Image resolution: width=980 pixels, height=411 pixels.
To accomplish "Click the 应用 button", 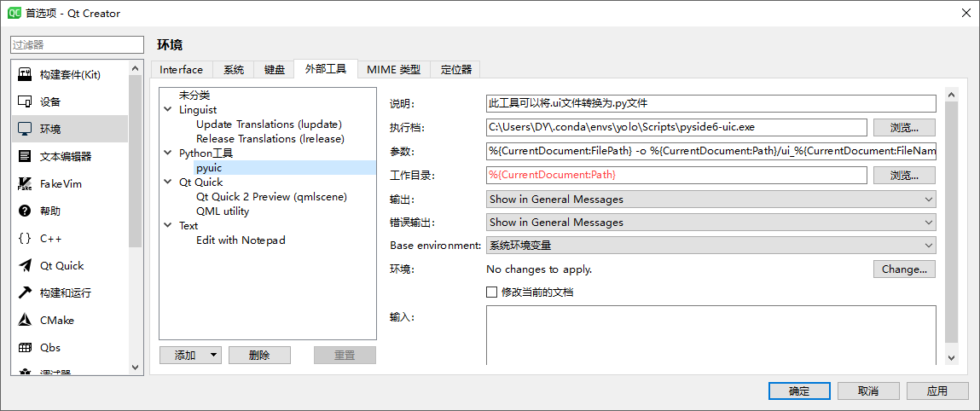I will coord(937,391).
